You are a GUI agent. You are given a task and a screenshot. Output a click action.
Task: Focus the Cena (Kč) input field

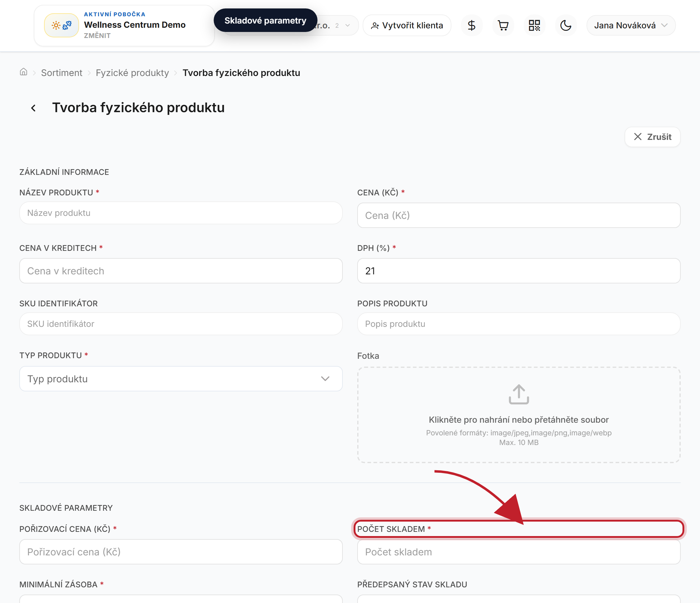519,215
